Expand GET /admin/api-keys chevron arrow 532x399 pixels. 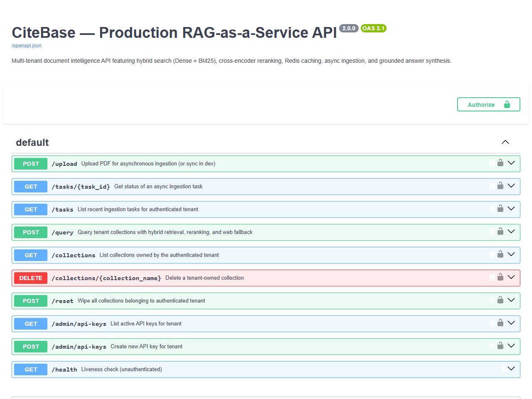click(x=511, y=323)
